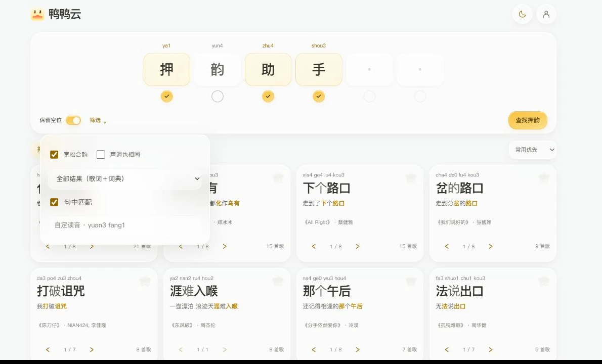Click song credit 《东风破》· 周杰伦
Screen dimensions: 602x364
pyautogui.click(x=193, y=325)
